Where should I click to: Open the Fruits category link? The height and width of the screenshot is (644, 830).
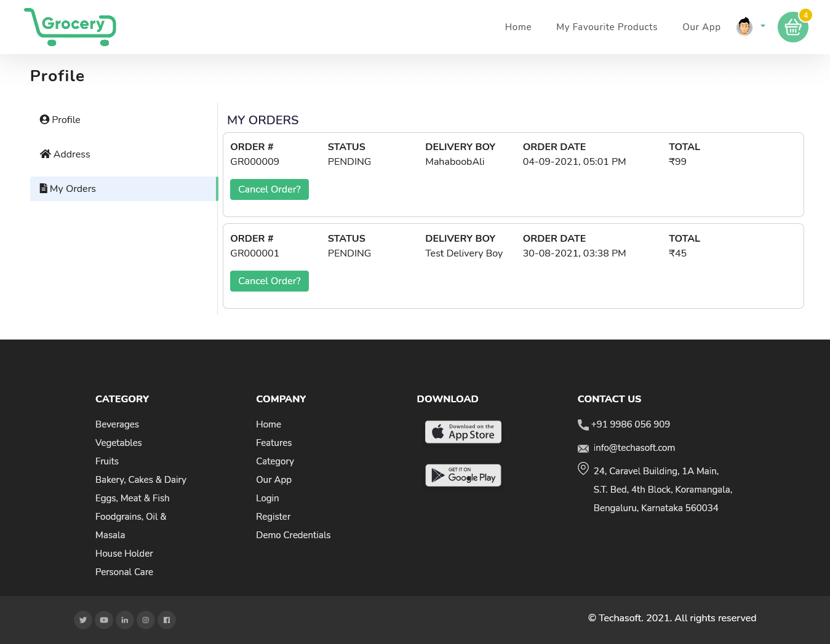tap(107, 461)
